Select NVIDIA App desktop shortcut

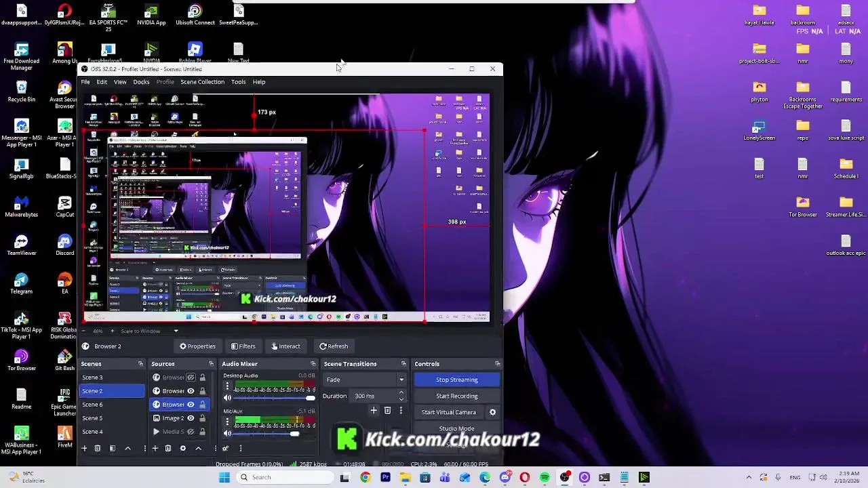click(x=151, y=15)
